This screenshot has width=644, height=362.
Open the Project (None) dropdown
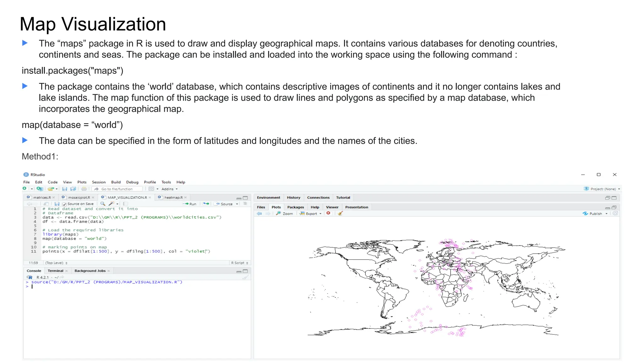[602, 189]
